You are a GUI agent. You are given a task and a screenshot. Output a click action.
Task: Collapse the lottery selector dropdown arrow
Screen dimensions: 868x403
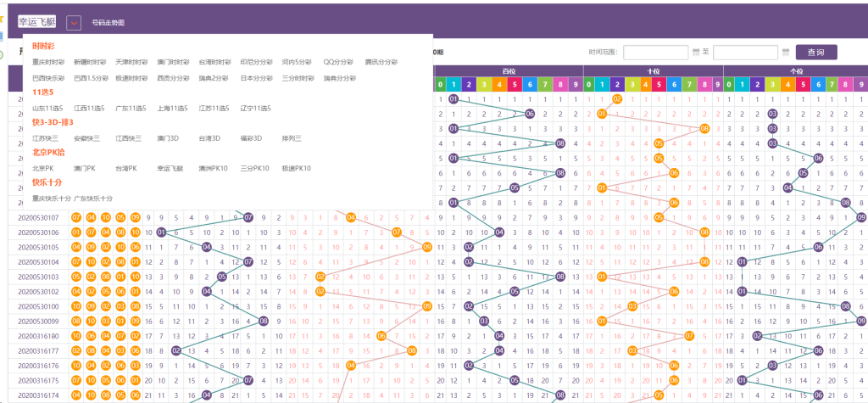pos(74,23)
